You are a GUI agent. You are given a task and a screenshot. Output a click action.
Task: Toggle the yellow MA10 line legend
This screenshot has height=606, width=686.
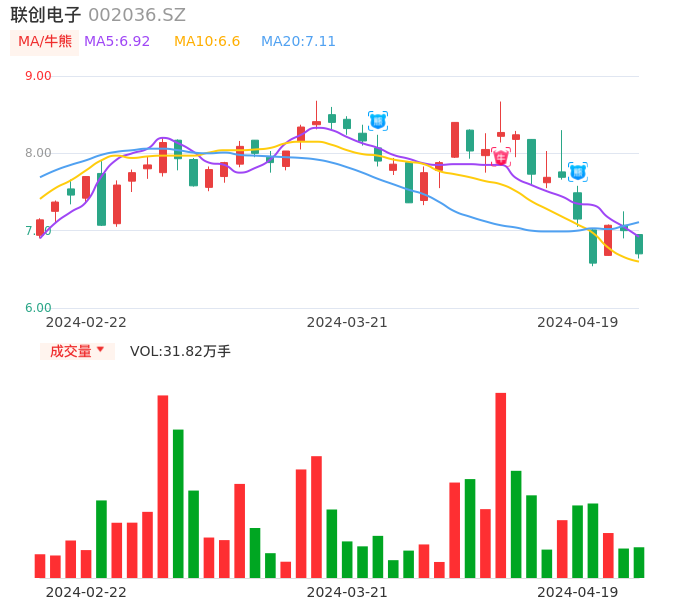coord(207,42)
